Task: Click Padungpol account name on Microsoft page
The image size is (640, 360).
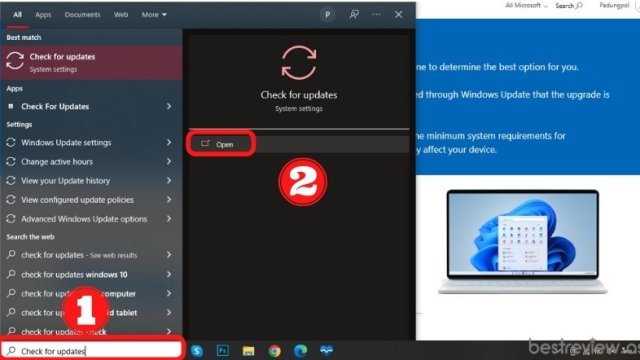Action: [614, 5]
